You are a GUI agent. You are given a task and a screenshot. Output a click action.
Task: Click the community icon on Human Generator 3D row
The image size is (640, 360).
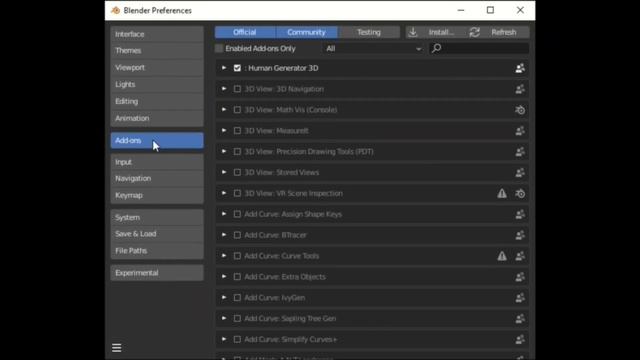pyautogui.click(x=520, y=68)
